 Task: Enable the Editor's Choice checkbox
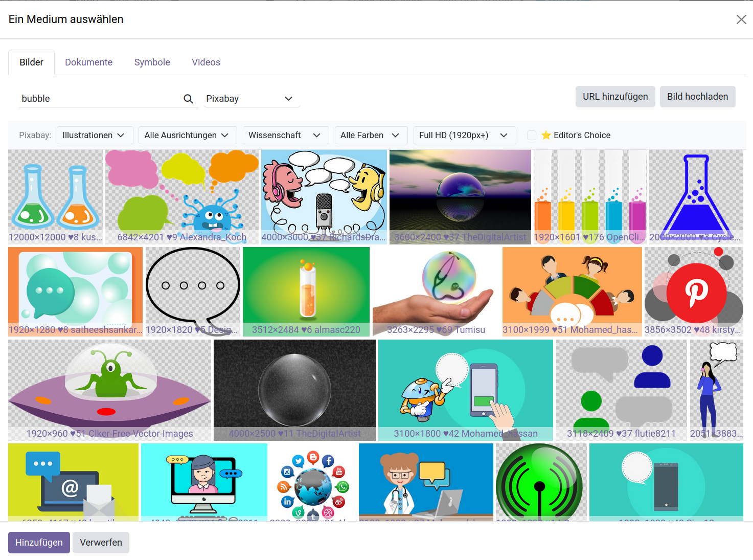tap(531, 135)
